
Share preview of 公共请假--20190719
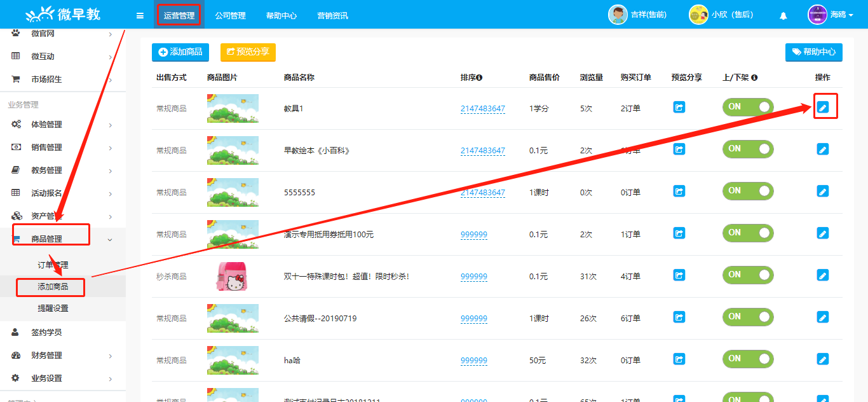tap(679, 317)
